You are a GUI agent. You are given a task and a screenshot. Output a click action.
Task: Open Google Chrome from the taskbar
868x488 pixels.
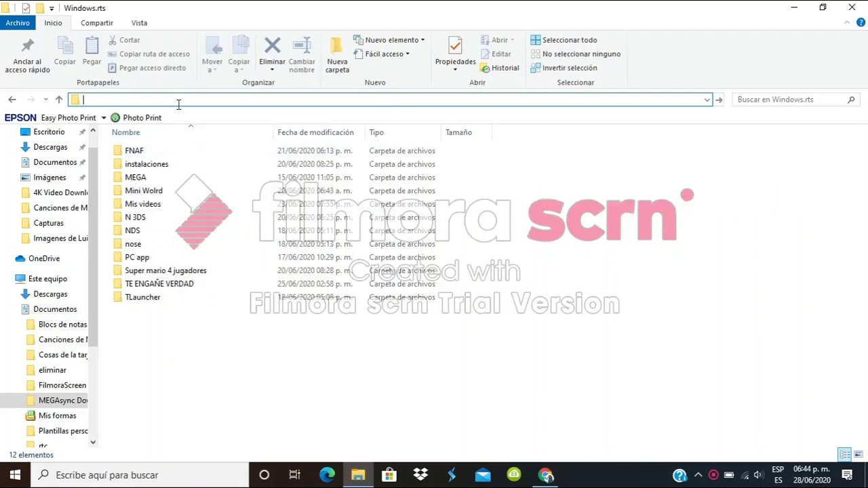546,475
